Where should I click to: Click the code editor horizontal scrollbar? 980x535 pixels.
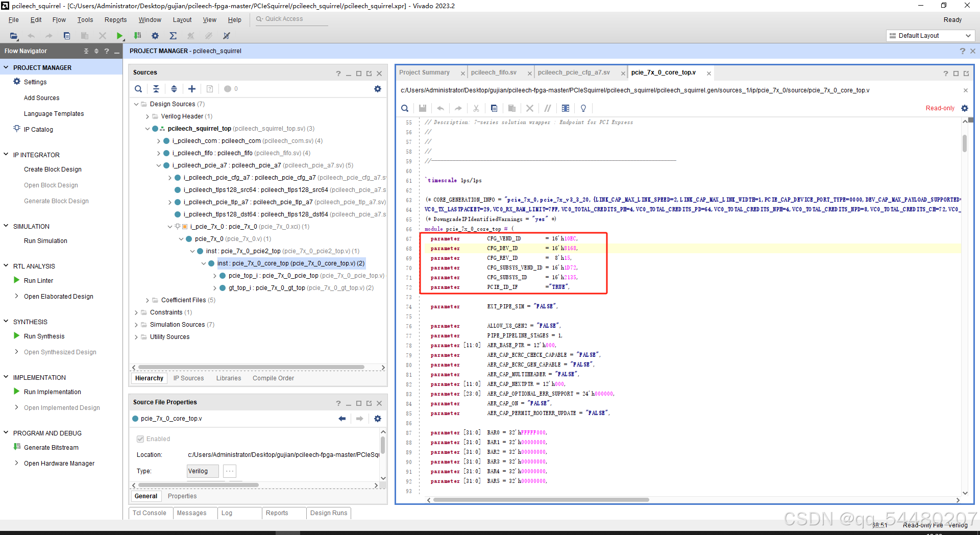(x=541, y=500)
